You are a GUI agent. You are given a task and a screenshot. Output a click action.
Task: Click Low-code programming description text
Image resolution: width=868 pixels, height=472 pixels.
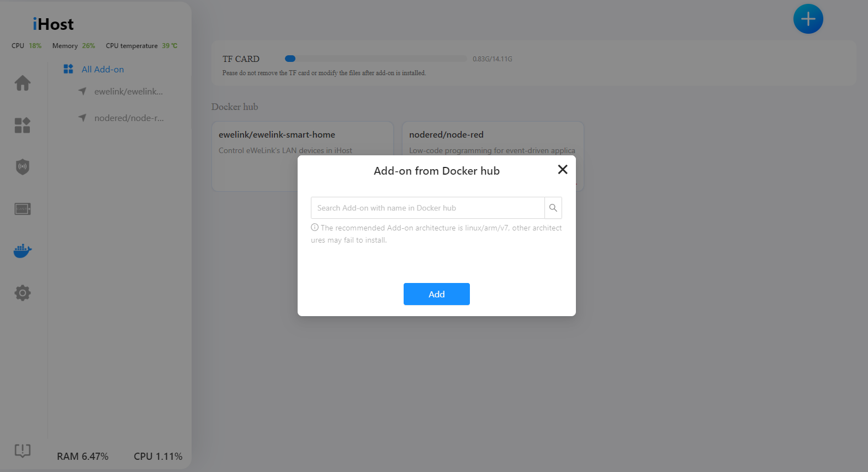click(x=492, y=150)
